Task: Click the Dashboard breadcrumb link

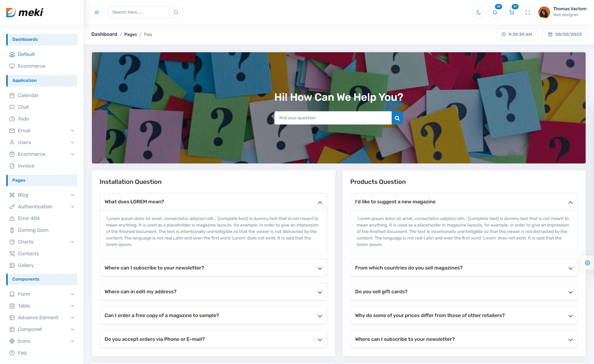Action: 104,34
